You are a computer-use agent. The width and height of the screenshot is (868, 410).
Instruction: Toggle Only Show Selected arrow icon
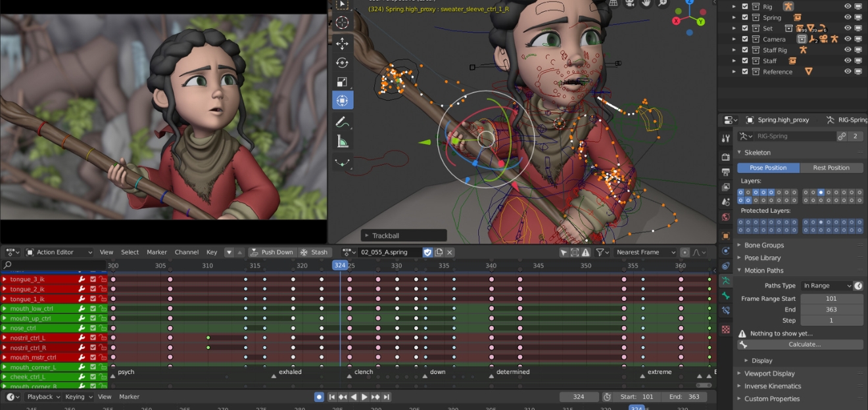[564, 252]
